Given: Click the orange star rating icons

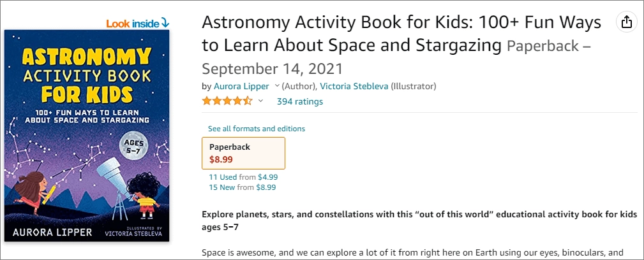Looking at the screenshot, I should point(227,101).
